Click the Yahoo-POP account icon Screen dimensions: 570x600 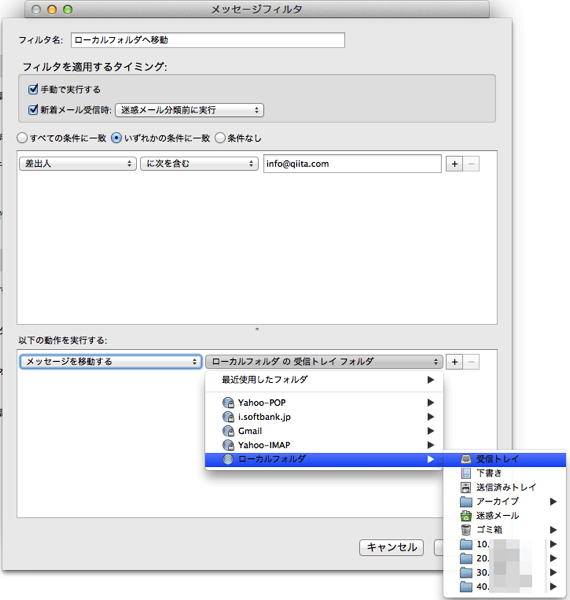point(228,403)
